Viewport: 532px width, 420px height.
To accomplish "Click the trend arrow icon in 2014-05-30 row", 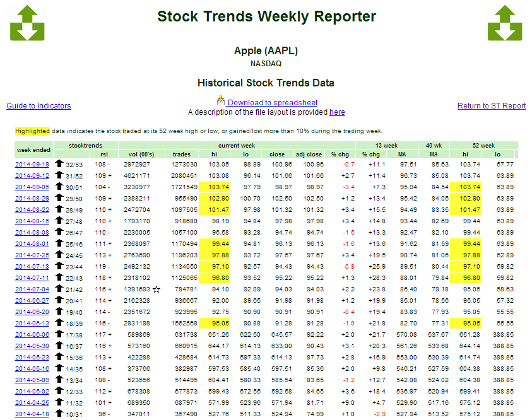I will click(x=60, y=345).
